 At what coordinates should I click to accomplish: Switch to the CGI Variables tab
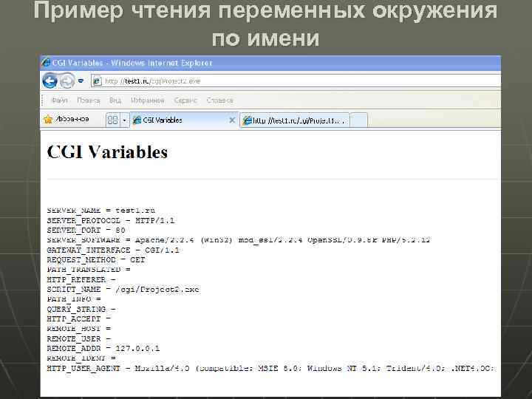tap(184, 120)
